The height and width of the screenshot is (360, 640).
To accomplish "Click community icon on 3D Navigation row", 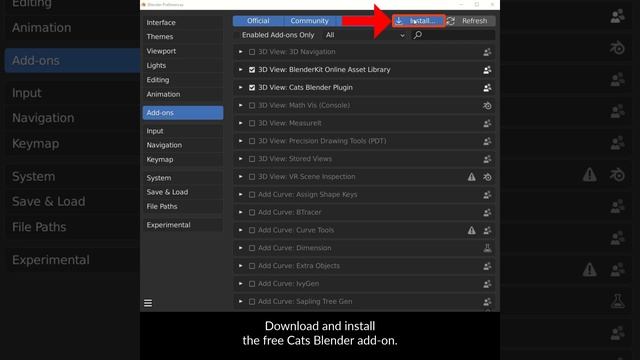I will (x=487, y=52).
